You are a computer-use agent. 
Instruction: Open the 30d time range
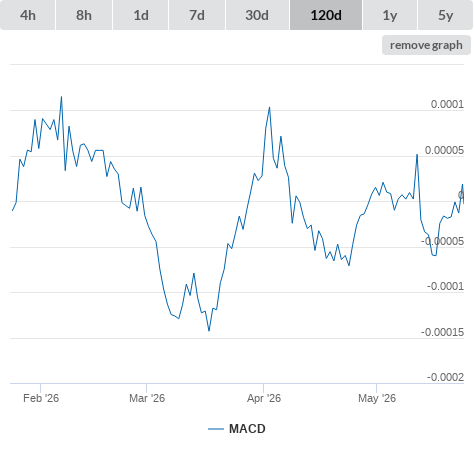[257, 15]
